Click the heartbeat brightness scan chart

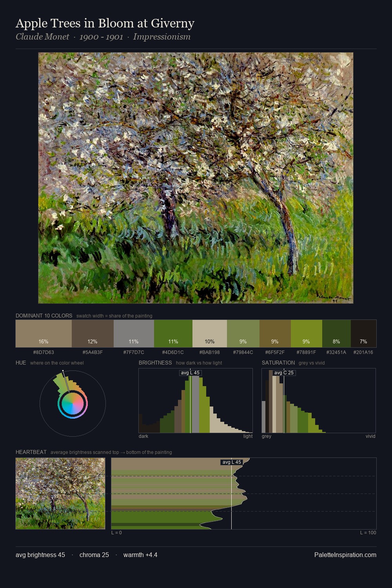click(244, 494)
